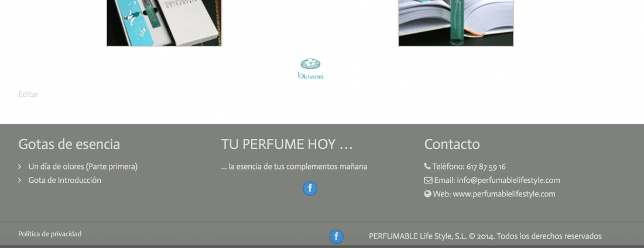Screen dimensions: 644x248
Task: Click the Gotas de esencia heading
Action: pyautogui.click(x=69, y=144)
